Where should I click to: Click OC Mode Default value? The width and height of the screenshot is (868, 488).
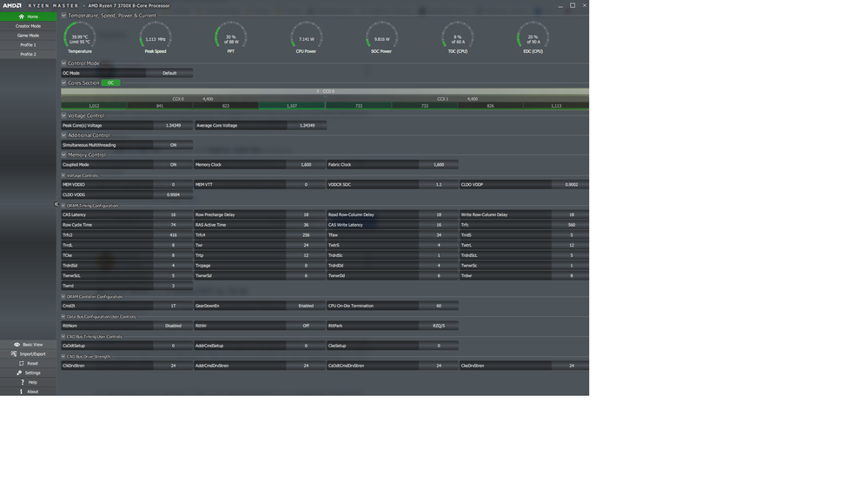click(x=169, y=73)
